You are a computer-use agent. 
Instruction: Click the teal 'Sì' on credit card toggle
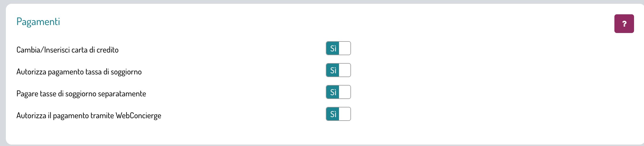coord(333,48)
